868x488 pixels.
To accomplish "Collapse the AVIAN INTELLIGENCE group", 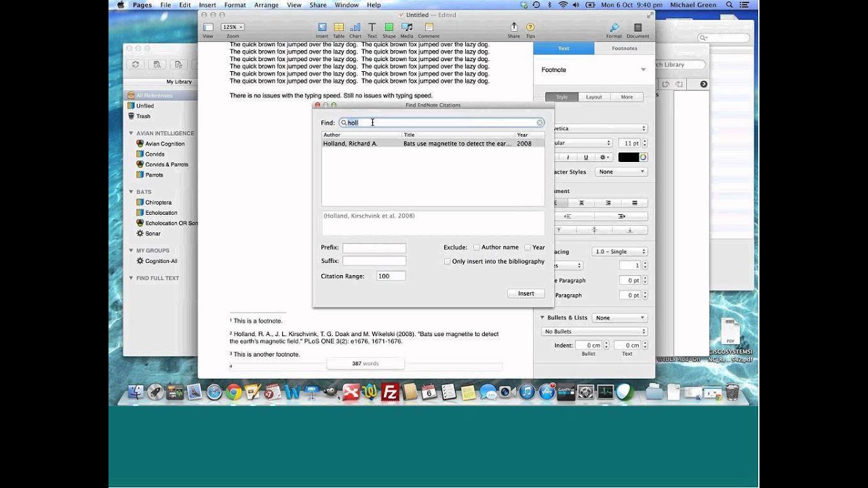I will (x=131, y=134).
